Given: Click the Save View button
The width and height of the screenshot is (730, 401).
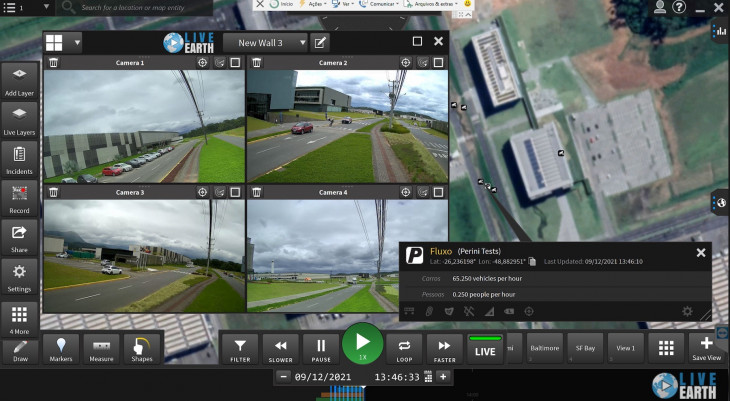Looking at the screenshot, I should [x=706, y=349].
